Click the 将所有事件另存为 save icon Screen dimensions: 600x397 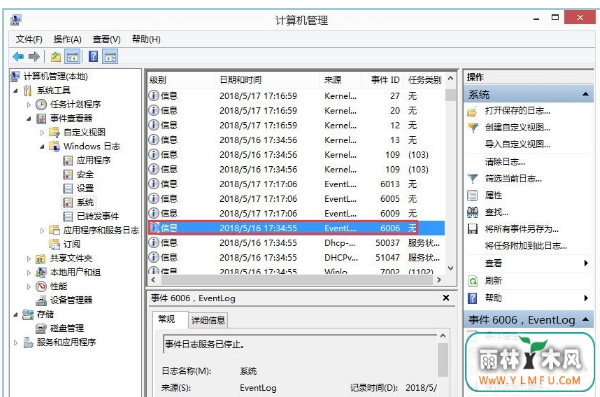coord(473,229)
